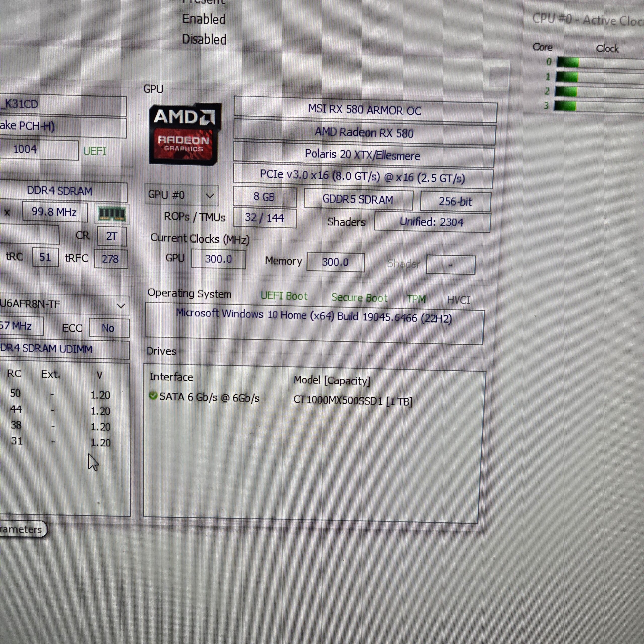Click the Enabled text in background window
644x644 pixels.
(x=204, y=19)
